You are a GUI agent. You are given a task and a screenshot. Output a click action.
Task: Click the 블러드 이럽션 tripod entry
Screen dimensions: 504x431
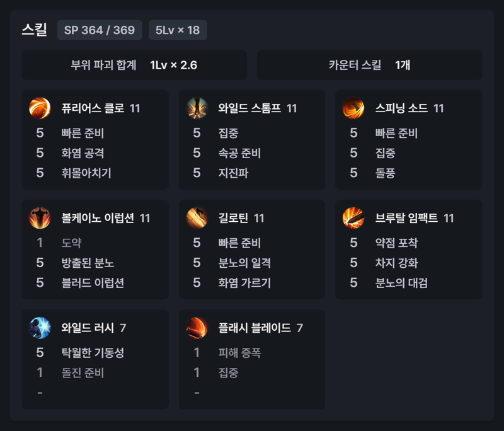[x=93, y=283]
